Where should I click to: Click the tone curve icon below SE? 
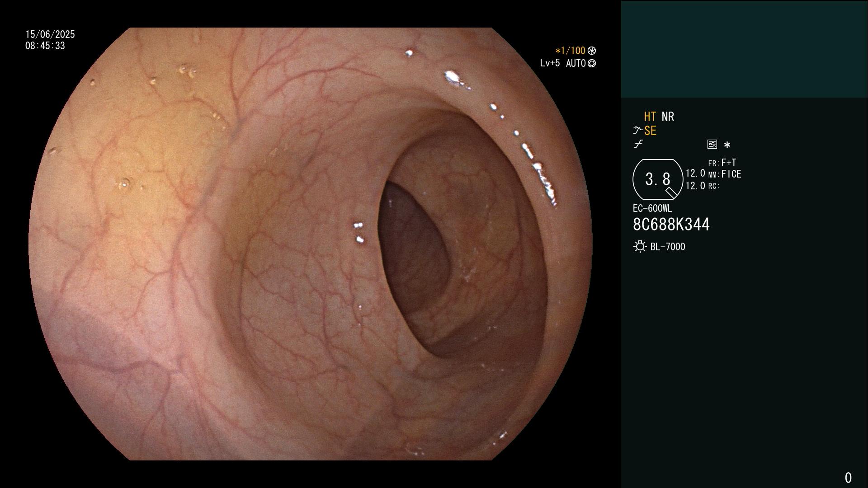(638, 144)
